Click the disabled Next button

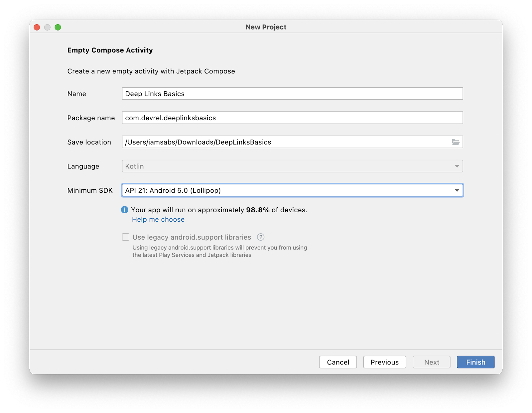tap(431, 362)
